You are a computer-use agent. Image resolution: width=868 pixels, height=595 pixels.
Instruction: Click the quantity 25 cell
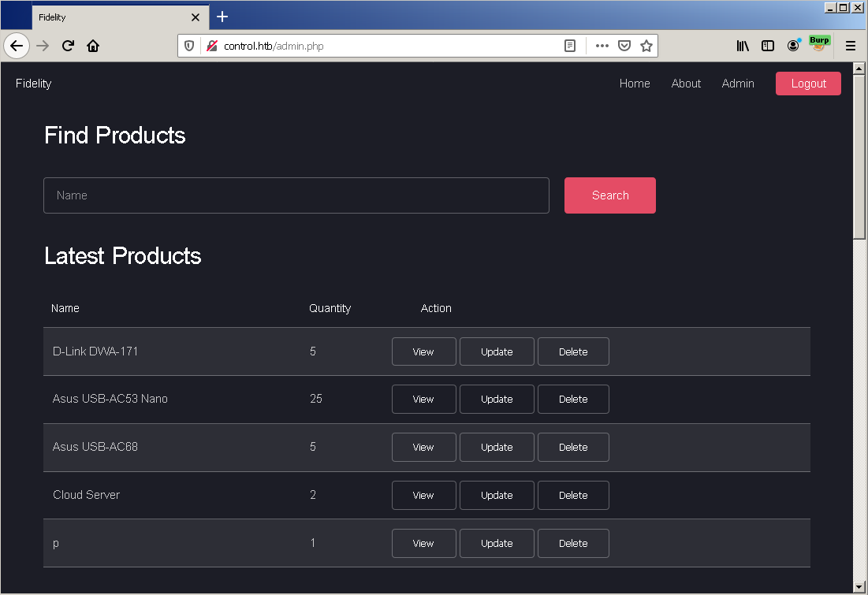point(316,399)
